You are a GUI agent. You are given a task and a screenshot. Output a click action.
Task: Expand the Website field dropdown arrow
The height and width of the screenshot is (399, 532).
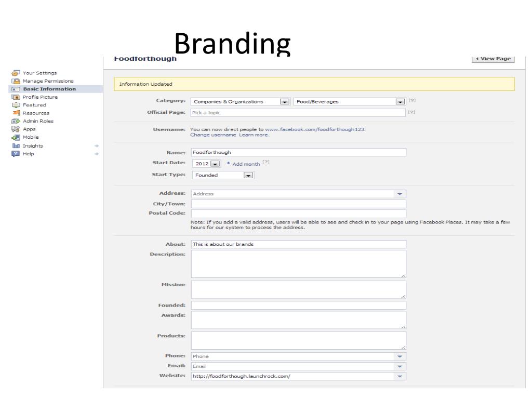(400, 376)
